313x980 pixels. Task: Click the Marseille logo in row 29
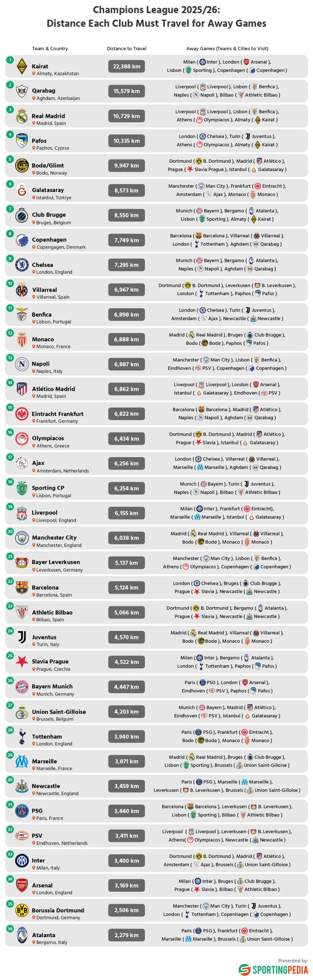click(x=22, y=761)
